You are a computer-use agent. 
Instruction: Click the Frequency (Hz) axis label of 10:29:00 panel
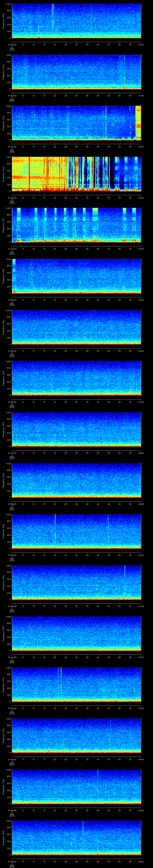[x=3, y=21]
